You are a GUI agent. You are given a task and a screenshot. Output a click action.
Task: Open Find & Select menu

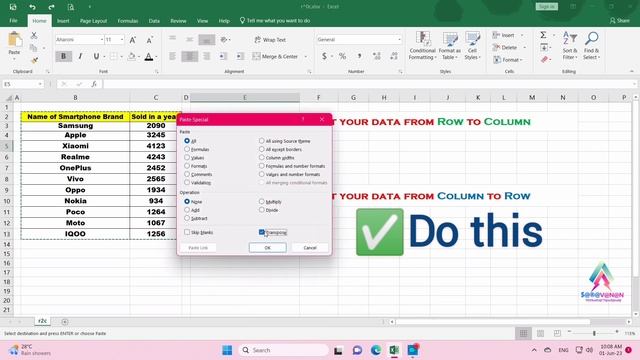click(x=591, y=46)
